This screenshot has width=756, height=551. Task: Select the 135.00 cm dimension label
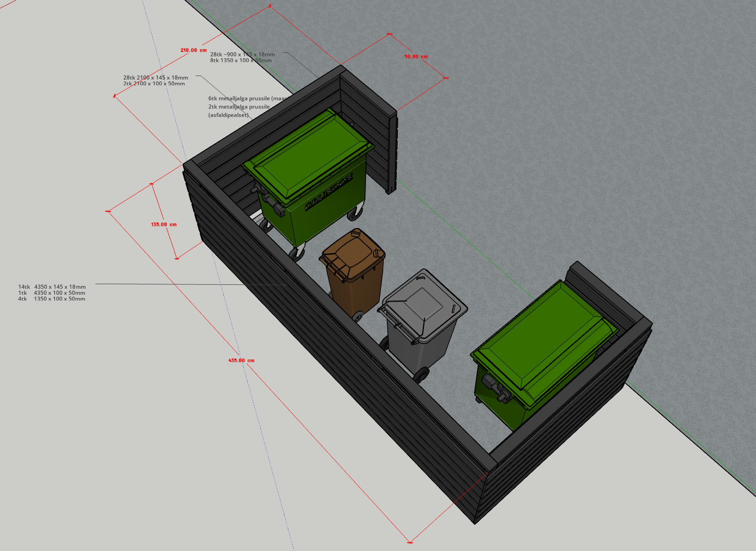coord(163,224)
